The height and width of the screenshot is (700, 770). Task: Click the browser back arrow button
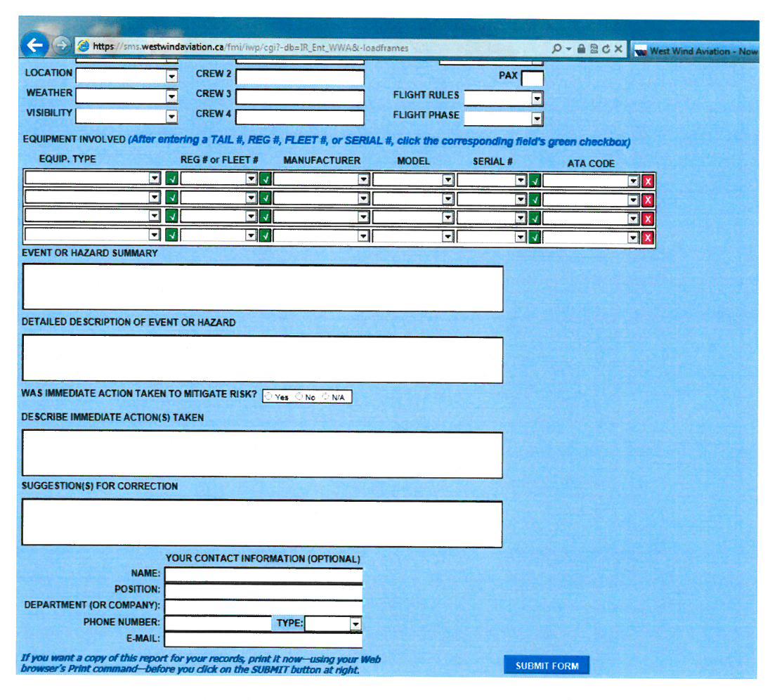35,46
